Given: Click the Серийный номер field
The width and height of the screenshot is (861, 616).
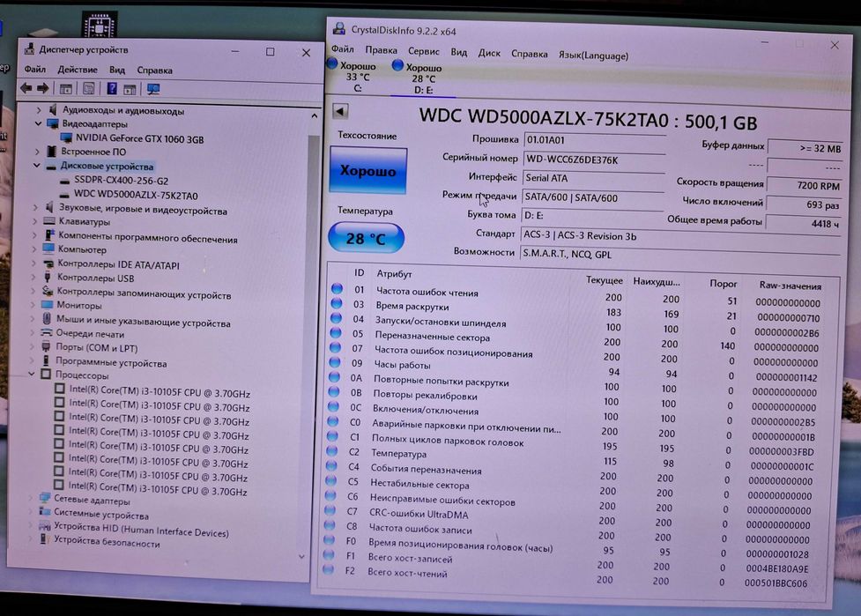Looking at the screenshot, I should (594, 160).
